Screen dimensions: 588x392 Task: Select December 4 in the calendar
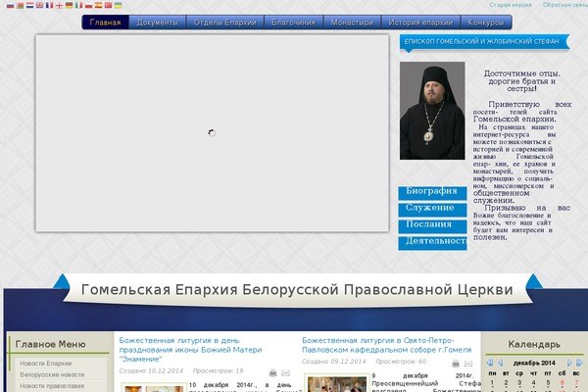(x=534, y=382)
